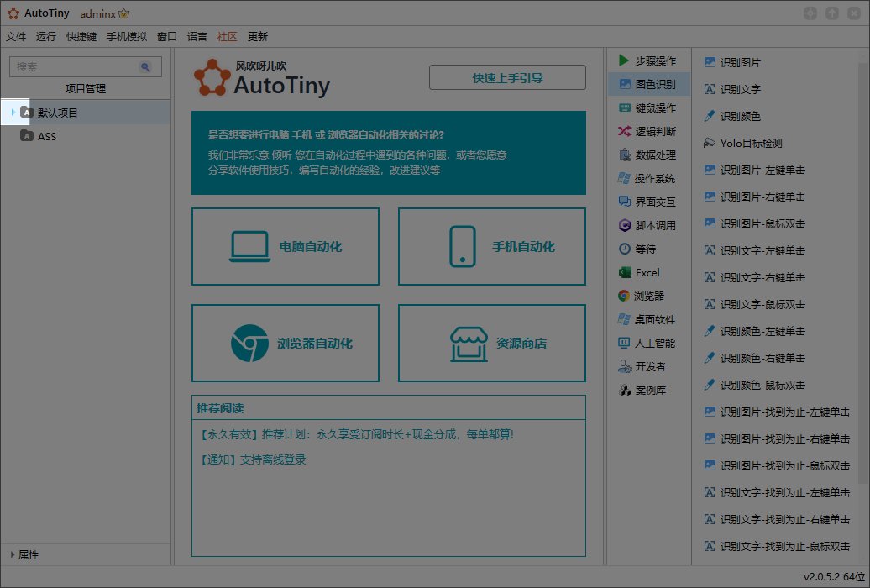
Task: Choose 识别颜色-右键单击 action
Action: click(x=755, y=358)
